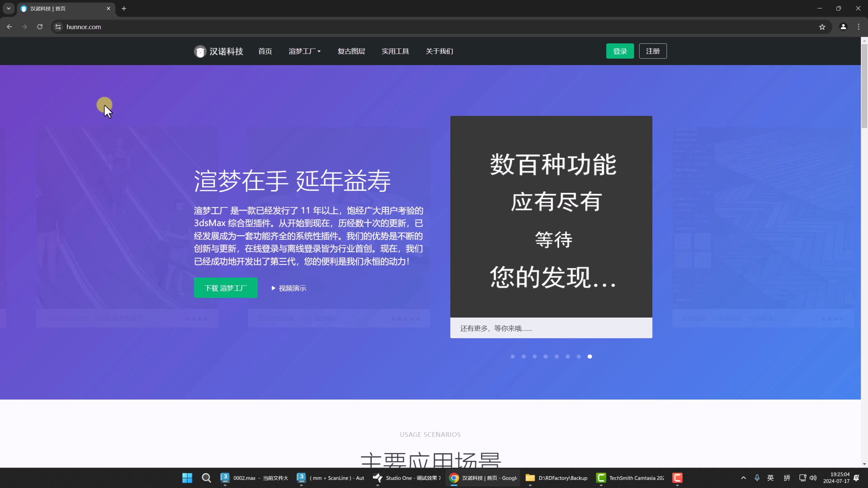Open the volume tray icon
This screenshot has height=488, width=868.
point(813,478)
